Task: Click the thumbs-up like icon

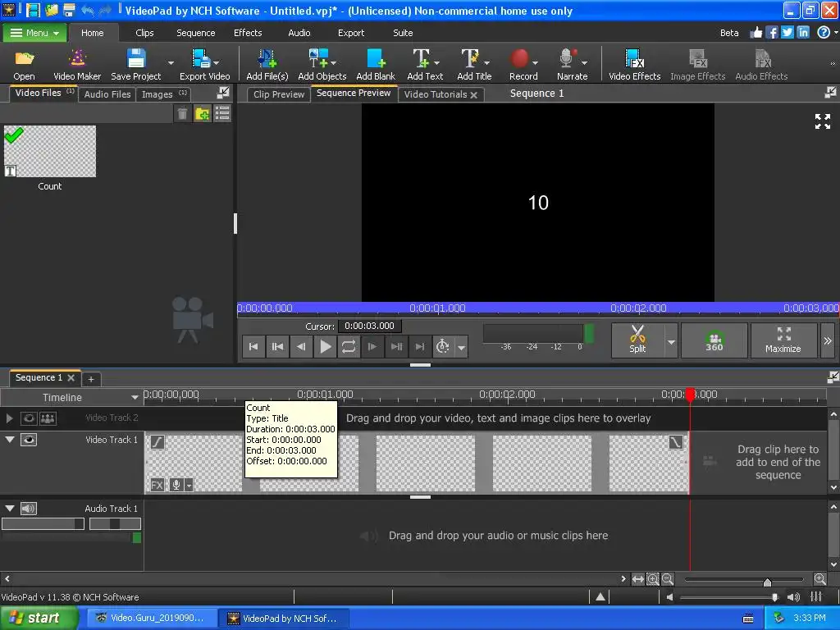Action: click(756, 32)
